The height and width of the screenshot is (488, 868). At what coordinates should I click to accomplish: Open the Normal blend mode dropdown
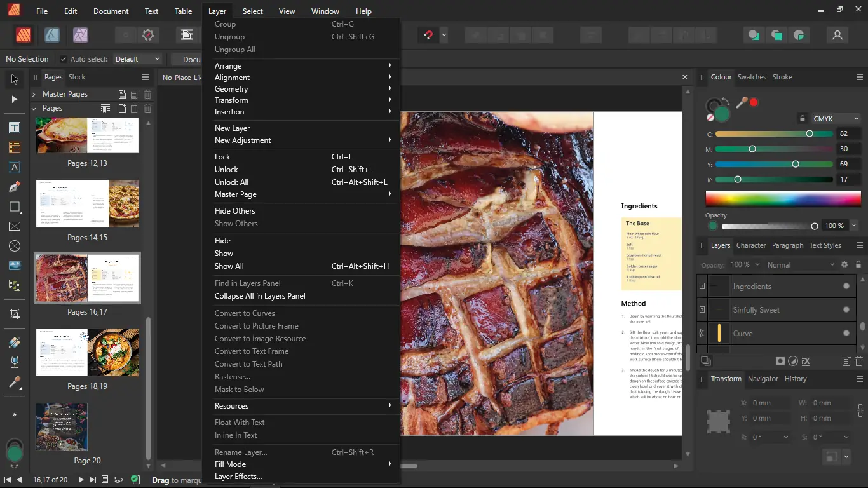coord(801,265)
